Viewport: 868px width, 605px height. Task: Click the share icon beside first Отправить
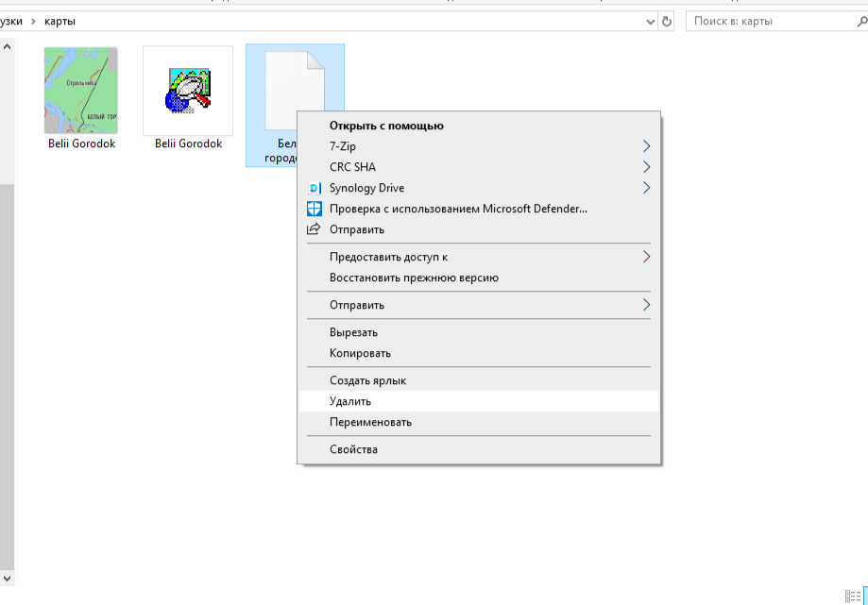click(315, 229)
